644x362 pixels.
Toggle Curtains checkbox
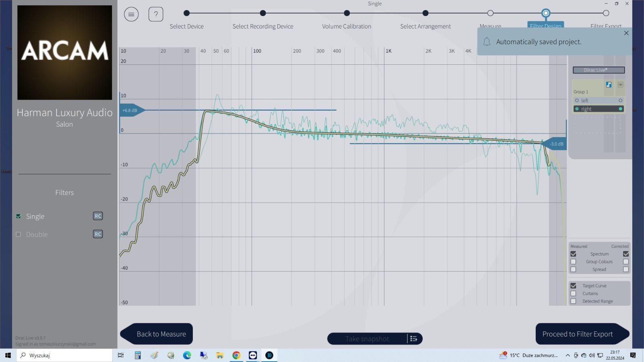(x=573, y=294)
